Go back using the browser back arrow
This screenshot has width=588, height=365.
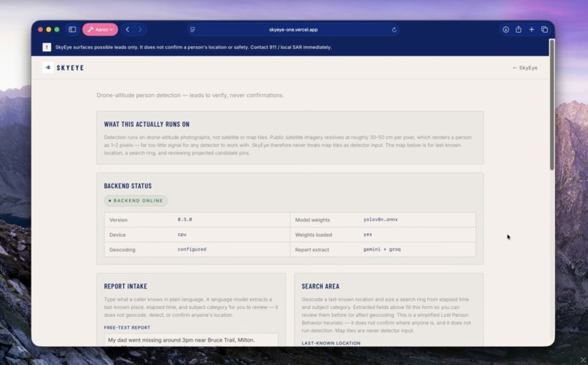[x=128, y=30]
